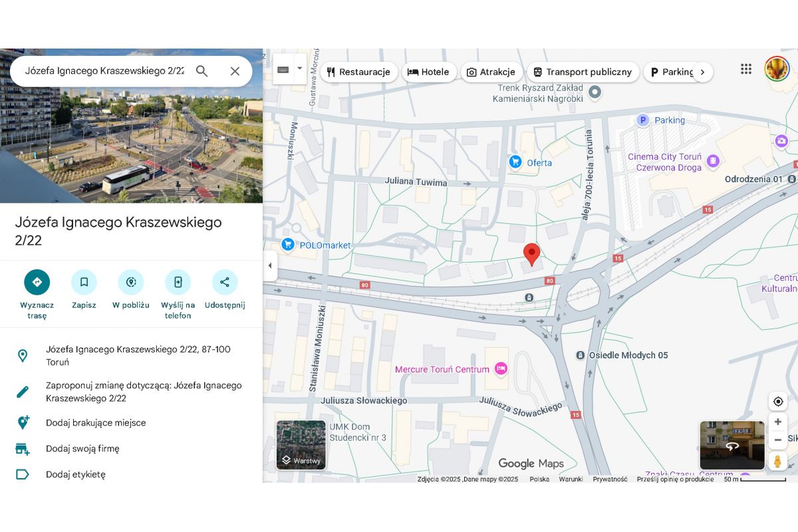
Task: Share location via Udostępnij icon
Action: (x=225, y=282)
